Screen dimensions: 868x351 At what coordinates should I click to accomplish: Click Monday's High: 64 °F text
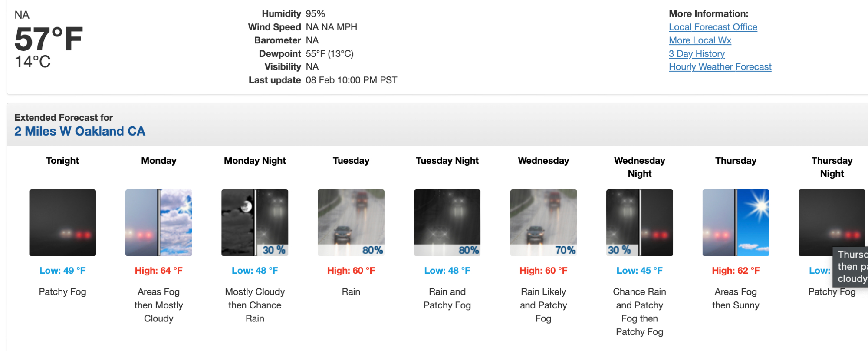[158, 271]
